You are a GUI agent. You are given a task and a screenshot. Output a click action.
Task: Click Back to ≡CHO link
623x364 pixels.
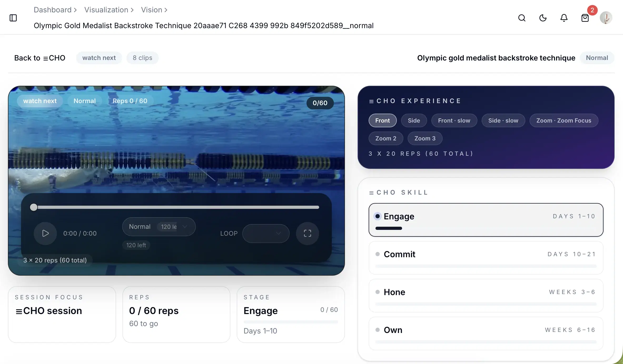[x=40, y=58]
